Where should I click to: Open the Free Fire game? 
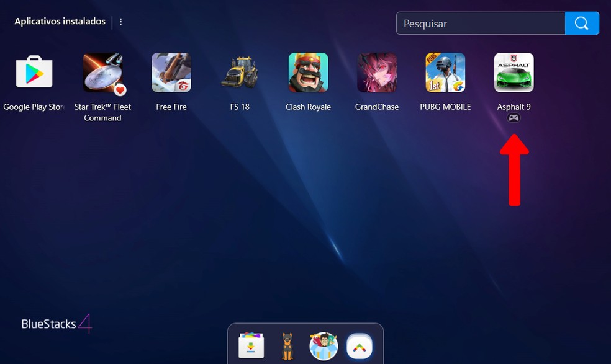click(x=171, y=73)
